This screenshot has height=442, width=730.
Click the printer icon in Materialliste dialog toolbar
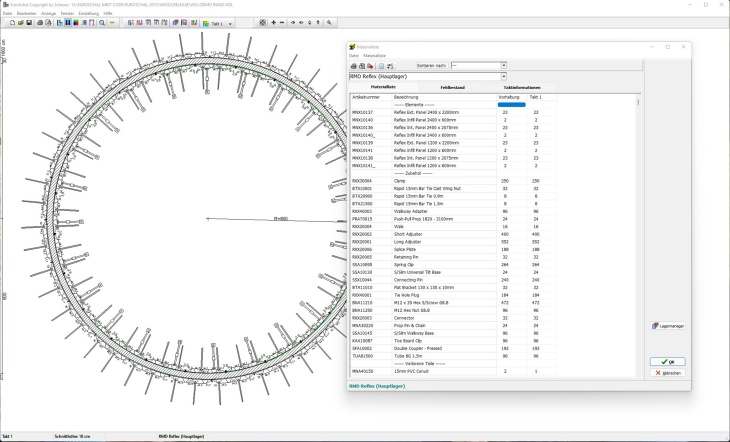pos(353,66)
